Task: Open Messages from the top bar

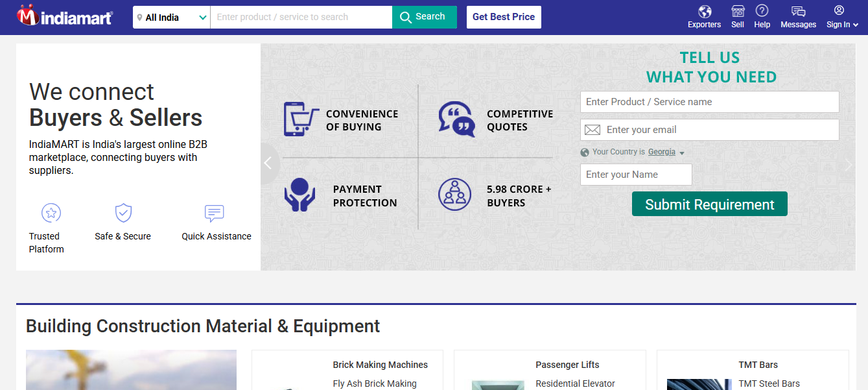Action: pyautogui.click(x=798, y=11)
